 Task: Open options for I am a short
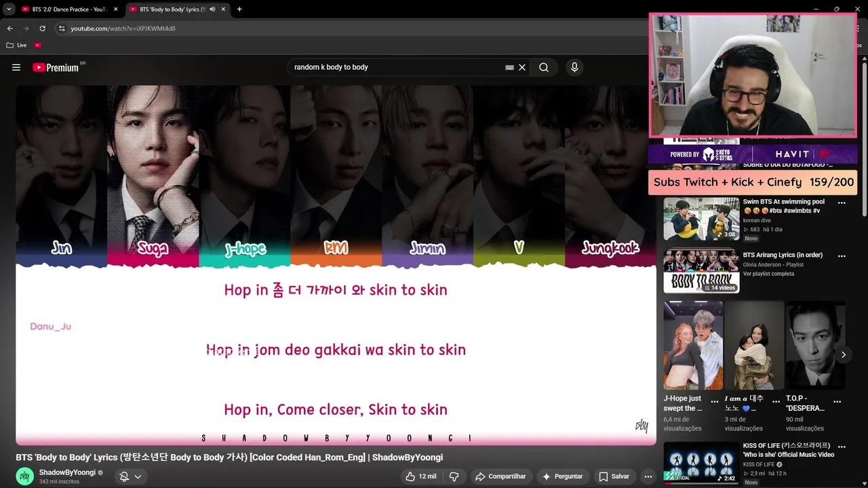tap(776, 403)
